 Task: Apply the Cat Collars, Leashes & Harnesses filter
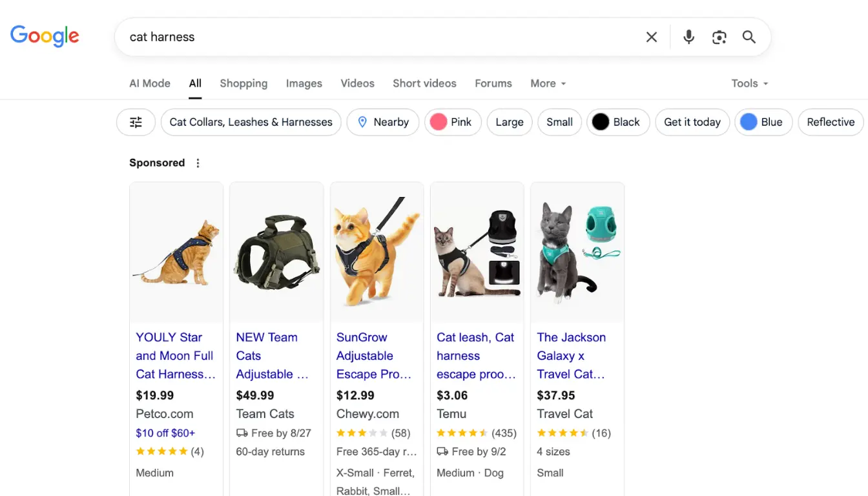click(x=251, y=122)
